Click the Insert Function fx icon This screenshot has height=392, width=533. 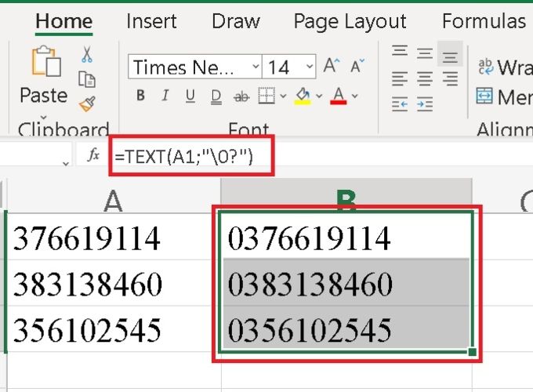(x=92, y=155)
